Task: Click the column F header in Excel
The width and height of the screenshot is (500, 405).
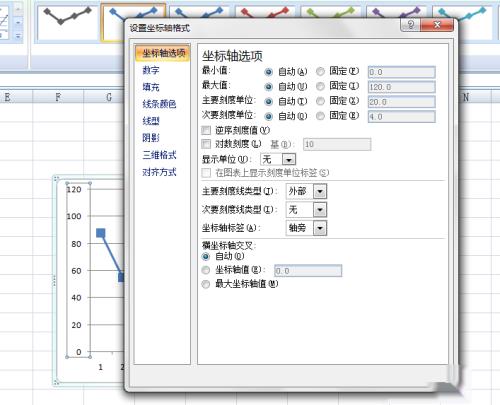Action: (x=58, y=97)
